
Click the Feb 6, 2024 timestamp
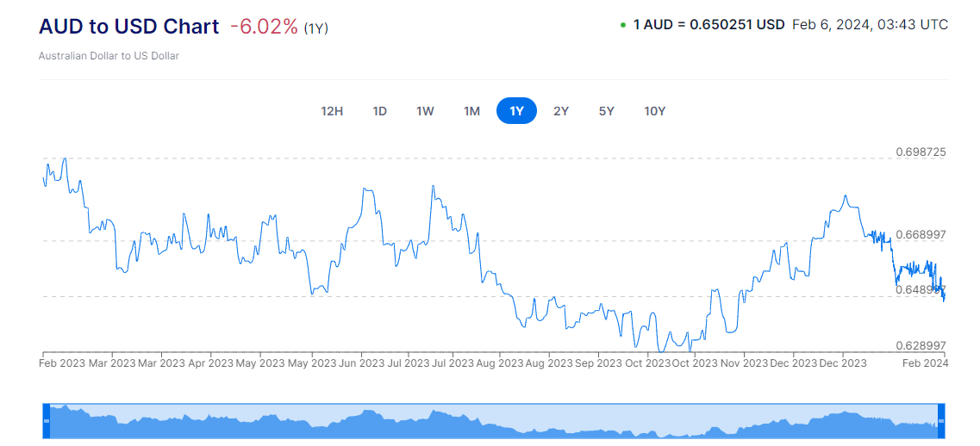click(870, 24)
